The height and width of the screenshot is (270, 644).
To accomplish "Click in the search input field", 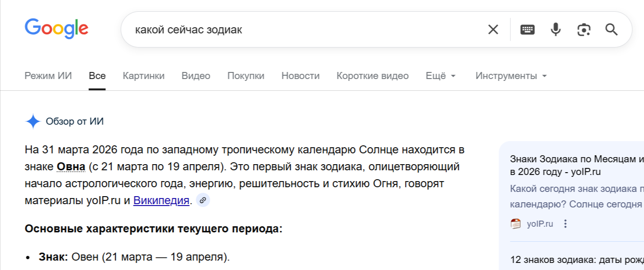I will coord(306,30).
